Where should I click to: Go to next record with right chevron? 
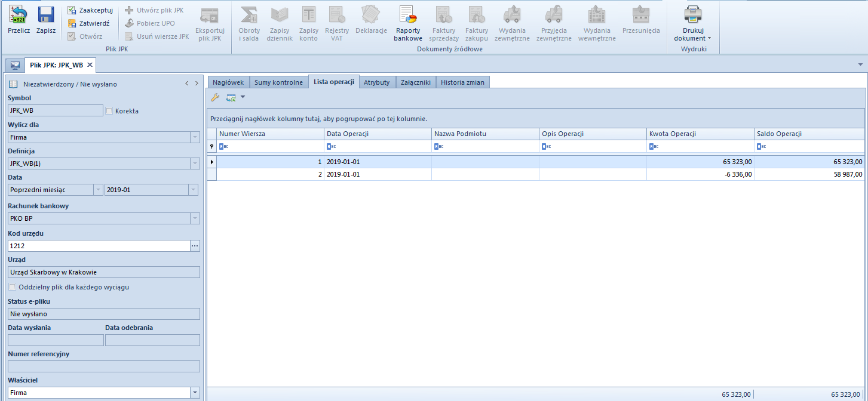click(x=197, y=84)
